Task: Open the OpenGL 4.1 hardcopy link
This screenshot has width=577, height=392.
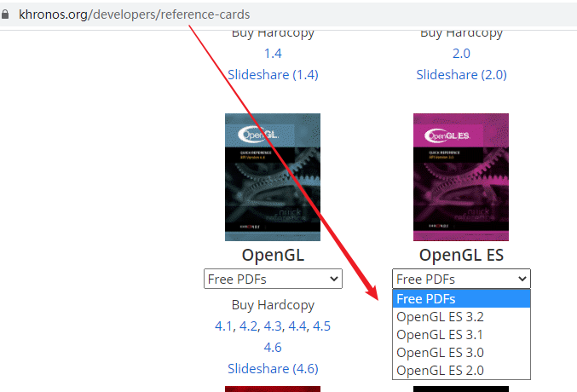Action: pos(223,326)
